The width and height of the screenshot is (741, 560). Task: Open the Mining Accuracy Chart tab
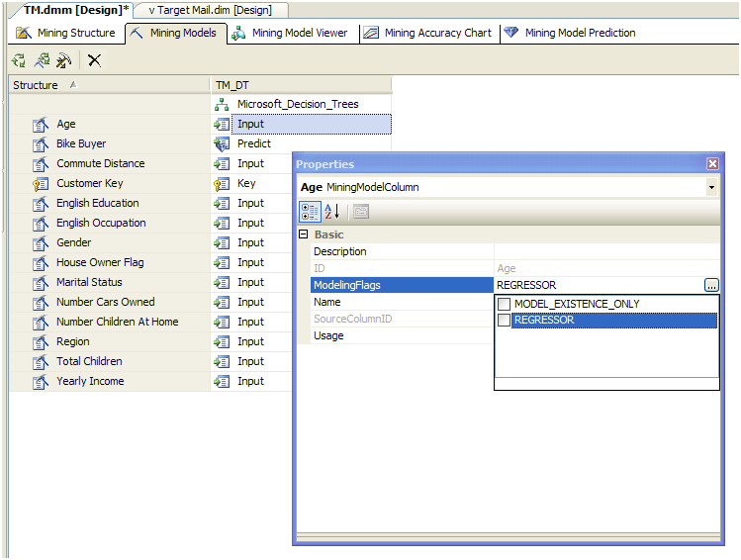[x=427, y=33]
